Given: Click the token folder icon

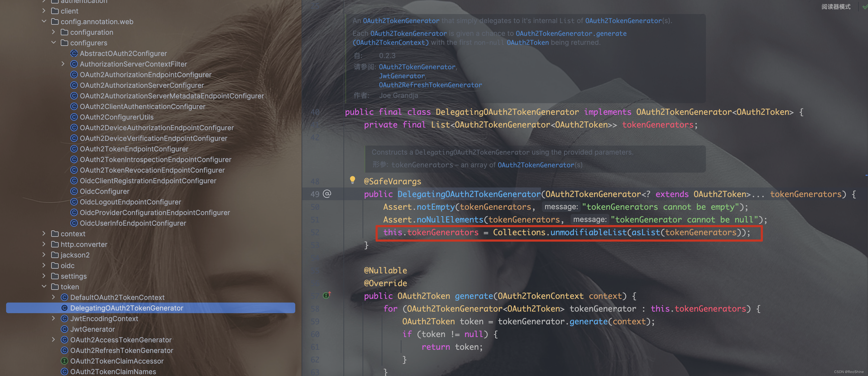Looking at the screenshot, I should coord(55,287).
